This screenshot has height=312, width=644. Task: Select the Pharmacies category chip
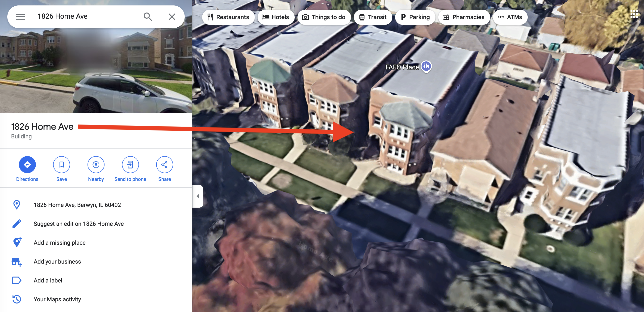(464, 17)
